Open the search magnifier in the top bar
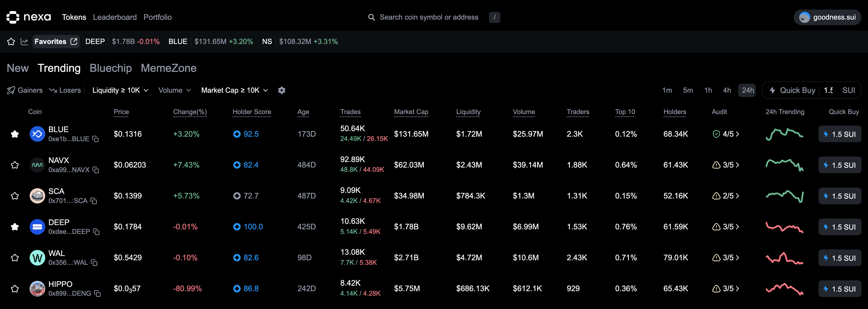The width and height of the screenshot is (868, 309). [371, 17]
